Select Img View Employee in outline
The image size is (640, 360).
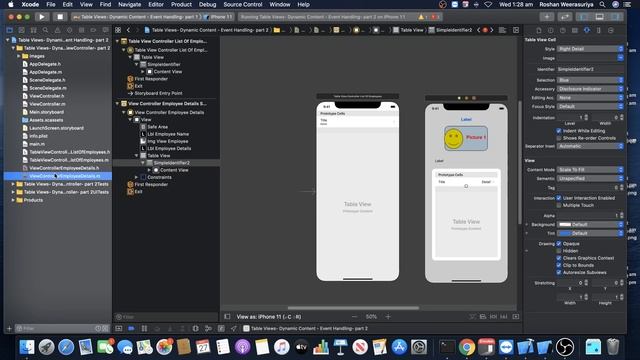tap(167, 142)
